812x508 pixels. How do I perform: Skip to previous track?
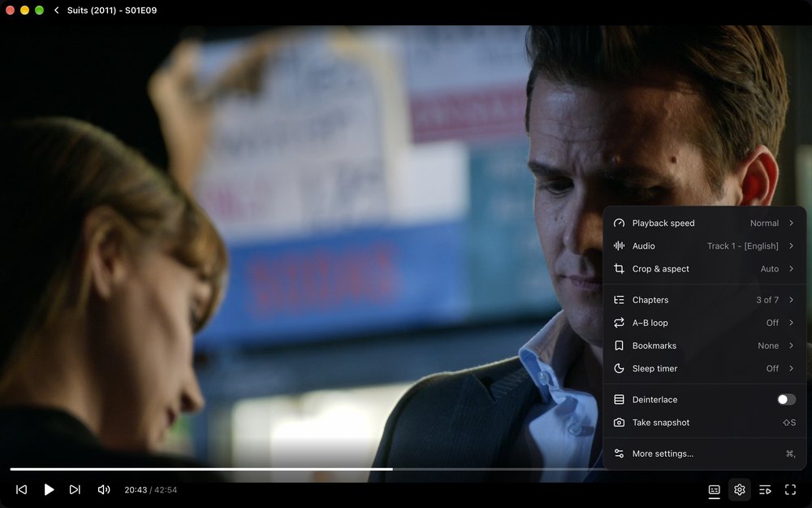21,490
